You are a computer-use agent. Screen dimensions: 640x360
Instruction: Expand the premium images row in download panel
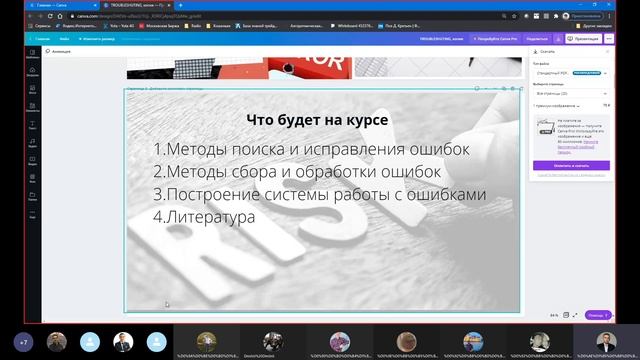(571, 106)
